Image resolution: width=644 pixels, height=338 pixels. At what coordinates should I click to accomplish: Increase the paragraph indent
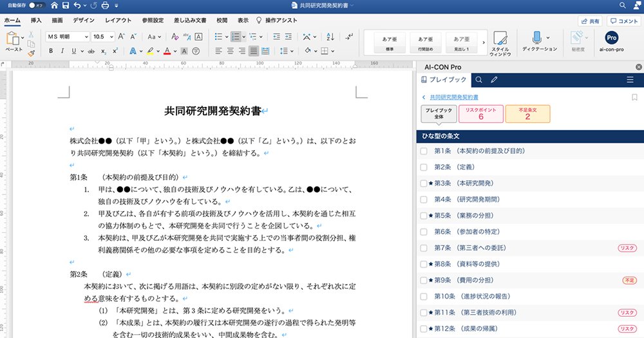[x=289, y=37]
